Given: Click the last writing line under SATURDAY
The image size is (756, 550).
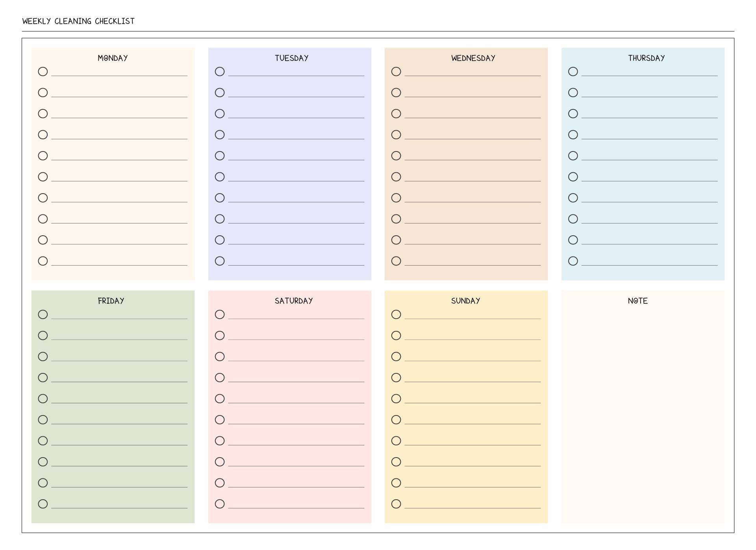Looking at the screenshot, I should coord(296,508).
